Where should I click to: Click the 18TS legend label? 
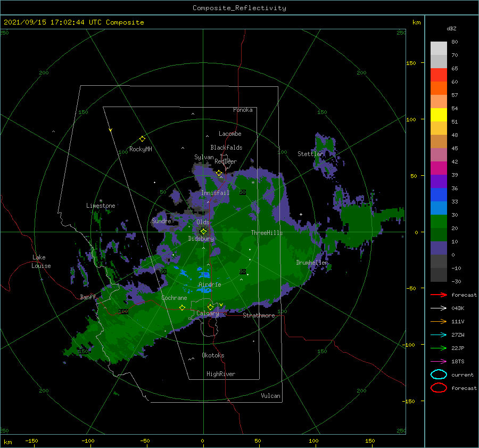[458, 361]
